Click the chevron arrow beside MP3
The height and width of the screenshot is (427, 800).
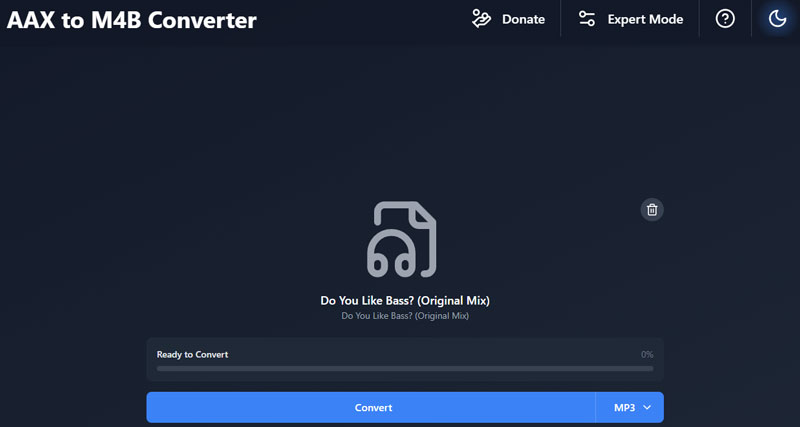[x=648, y=407]
